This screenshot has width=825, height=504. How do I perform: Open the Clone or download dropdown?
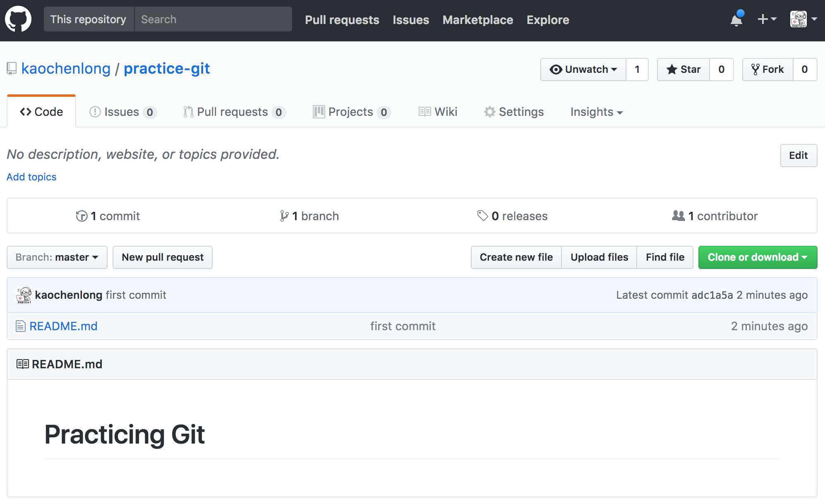758,257
